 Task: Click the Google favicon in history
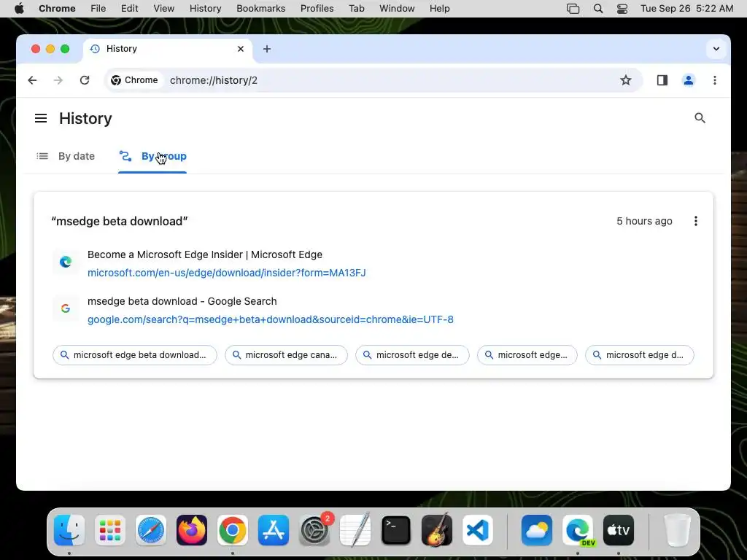coord(66,308)
